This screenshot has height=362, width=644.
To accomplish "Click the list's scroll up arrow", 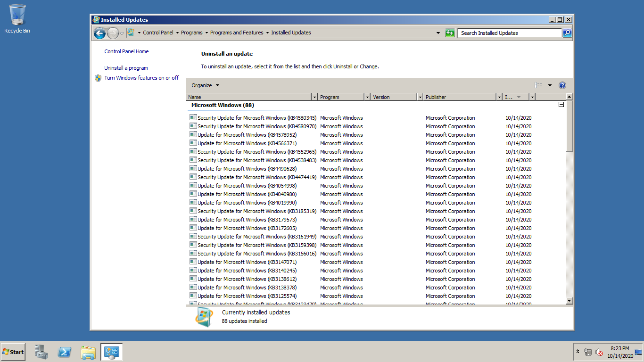I will [569, 97].
